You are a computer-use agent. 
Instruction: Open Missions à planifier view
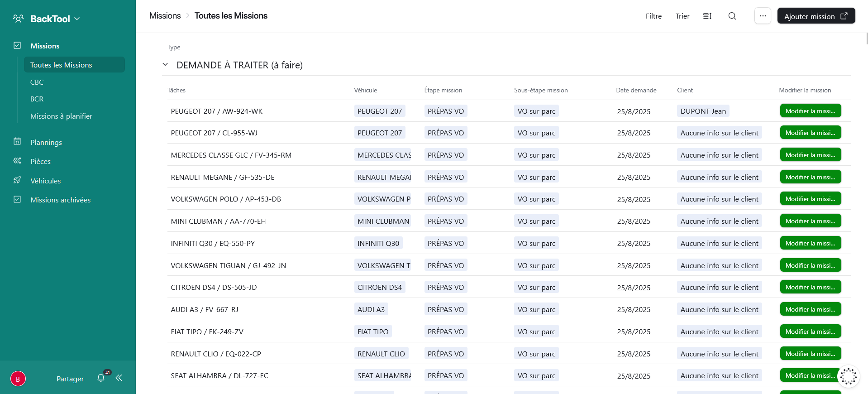click(61, 116)
